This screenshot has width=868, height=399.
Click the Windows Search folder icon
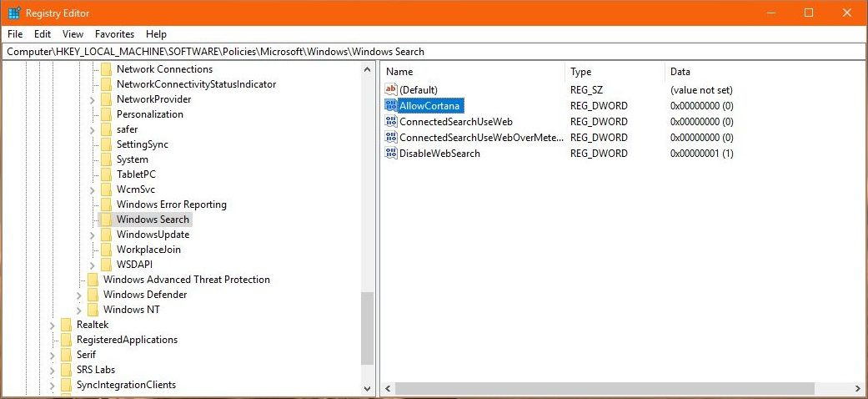tap(106, 220)
